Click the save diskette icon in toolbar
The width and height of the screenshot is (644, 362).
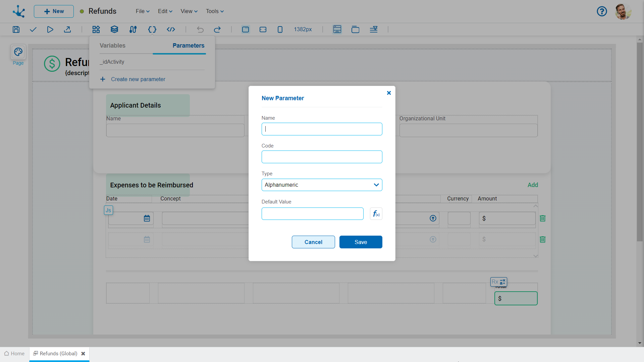coord(16,29)
